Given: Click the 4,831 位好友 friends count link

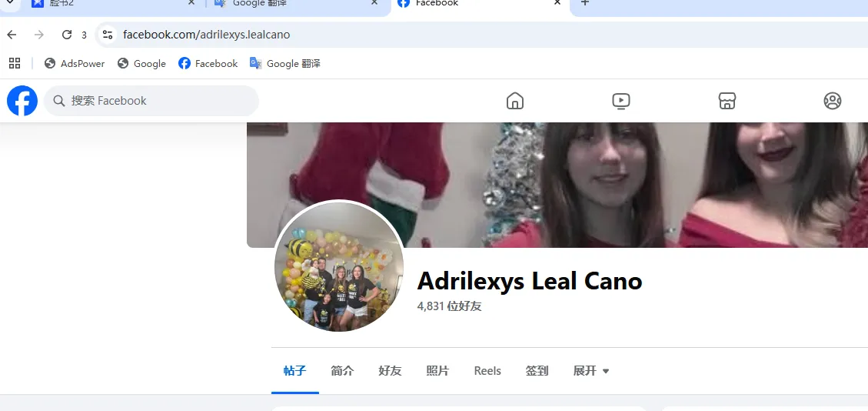Looking at the screenshot, I should (x=449, y=306).
